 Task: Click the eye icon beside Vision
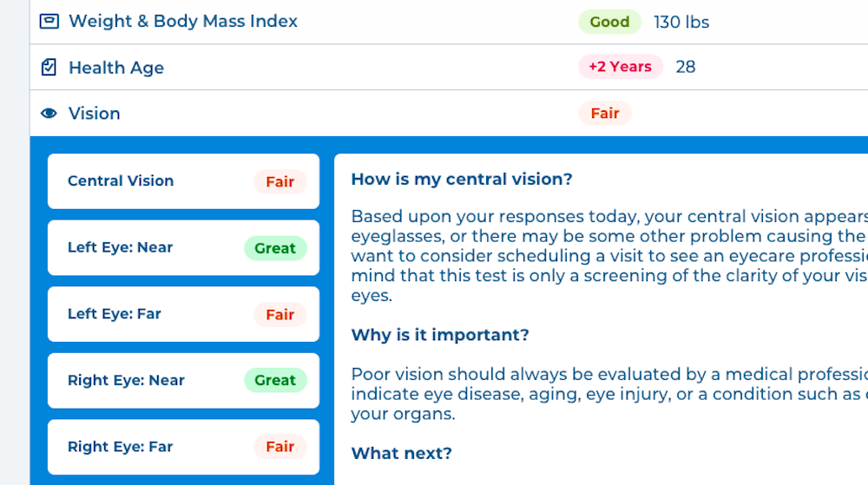[49, 114]
